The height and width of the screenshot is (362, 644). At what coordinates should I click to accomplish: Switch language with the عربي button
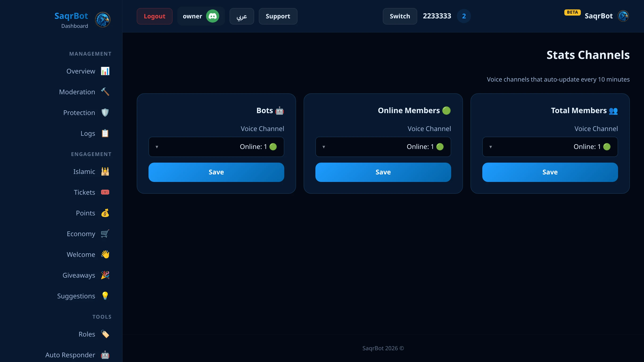(x=241, y=16)
